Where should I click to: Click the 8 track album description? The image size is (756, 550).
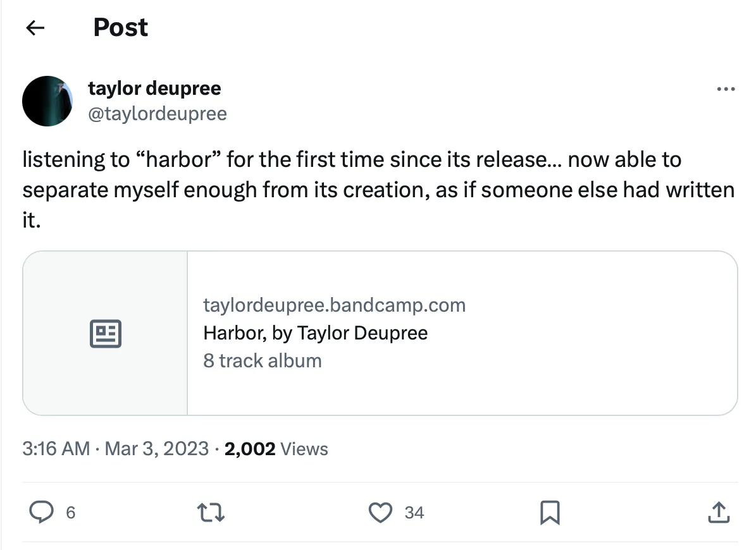click(x=263, y=361)
